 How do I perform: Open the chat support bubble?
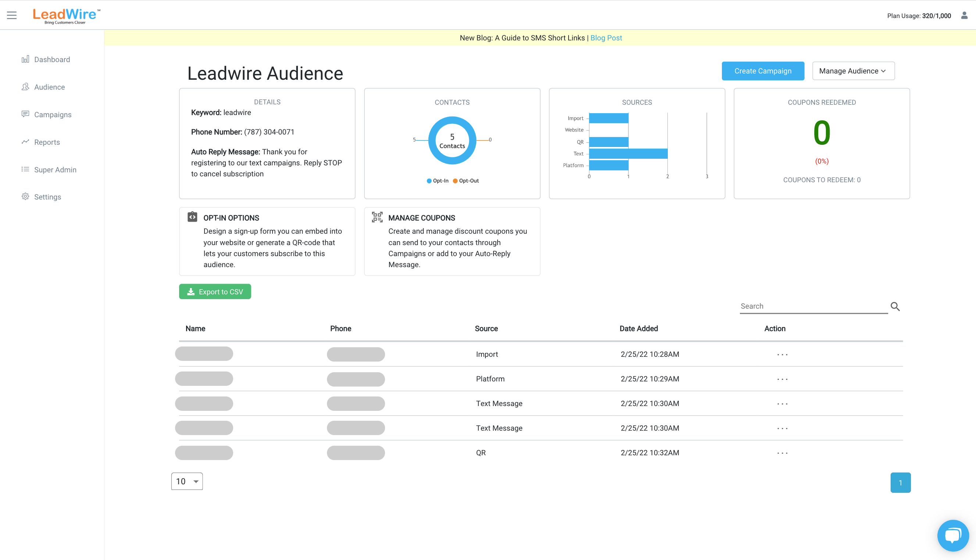pyautogui.click(x=953, y=535)
